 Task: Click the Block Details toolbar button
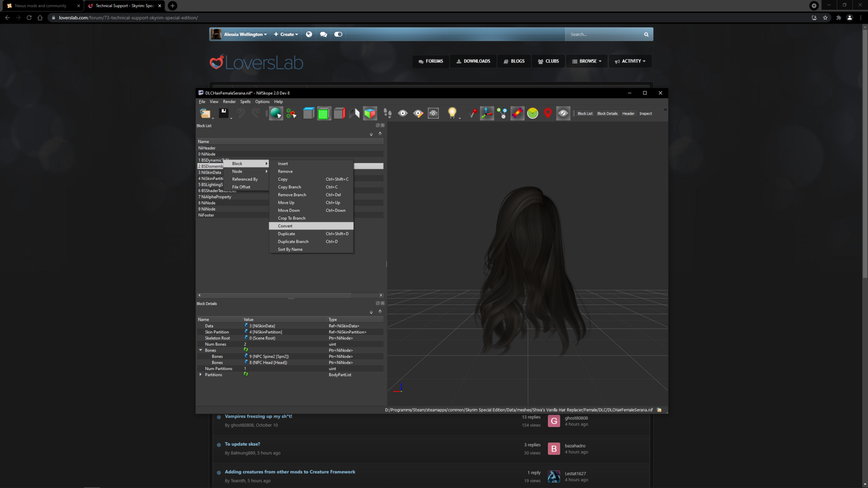pyautogui.click(x=607, y=114)
